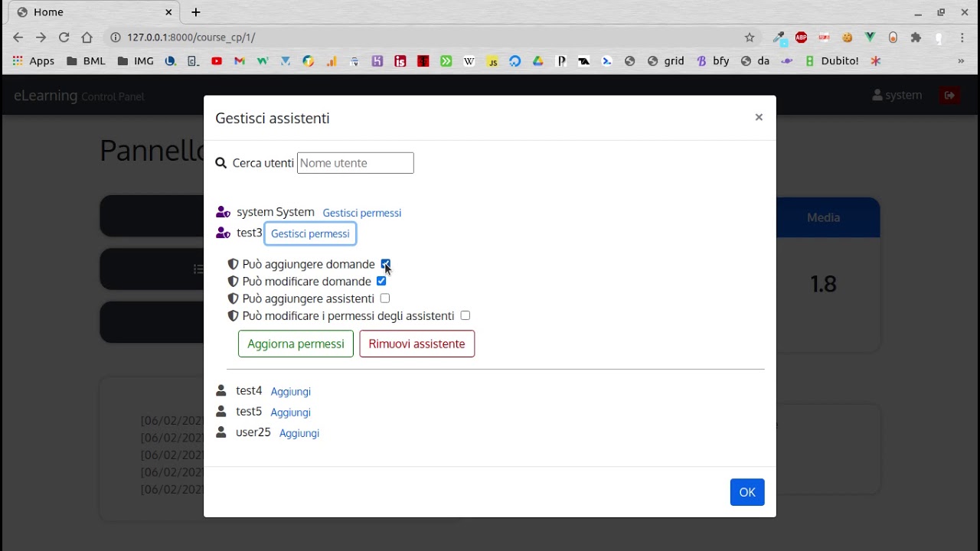Open the JS bookmark
The width and height of the screenshot is (980, 551).
tap(492, 61)
